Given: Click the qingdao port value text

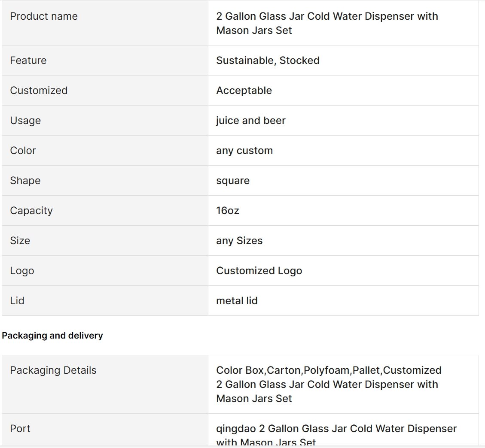Looking at the screenshot, I should pyautogui.click(x=336, y=435).
